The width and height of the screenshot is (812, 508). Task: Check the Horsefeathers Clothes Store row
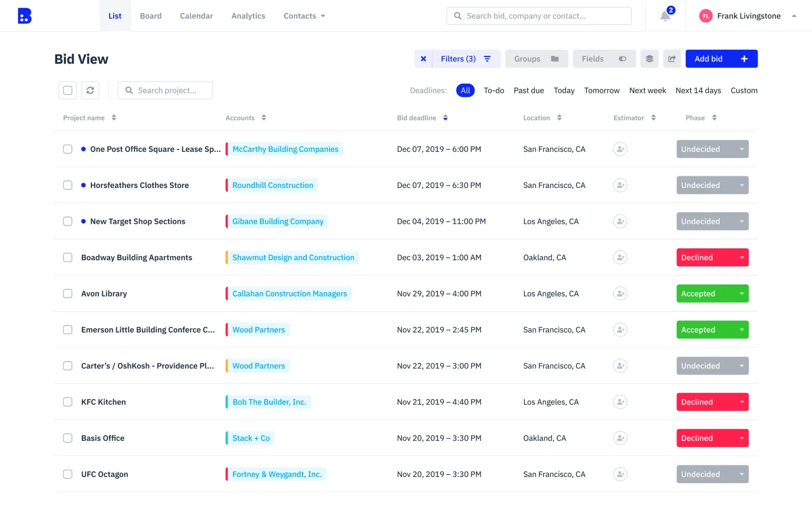click(x=67, y=185)
